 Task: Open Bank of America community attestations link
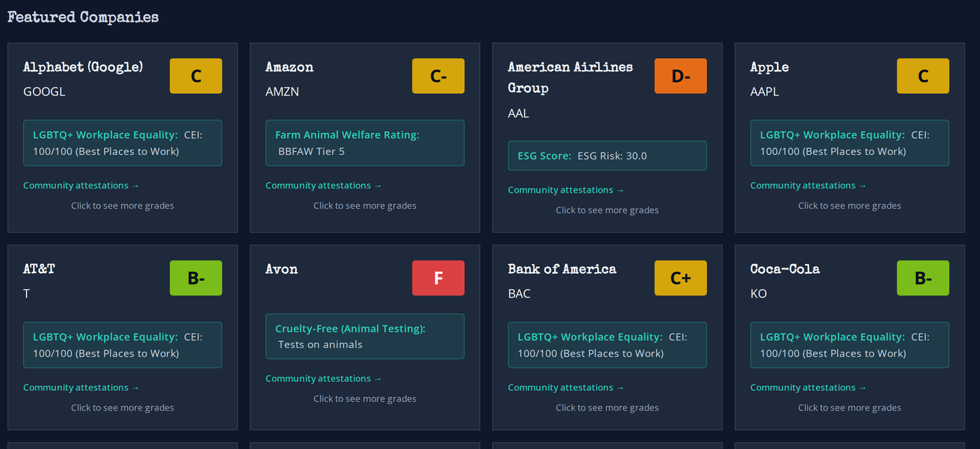pyautogui.click(x=566, y=387)
